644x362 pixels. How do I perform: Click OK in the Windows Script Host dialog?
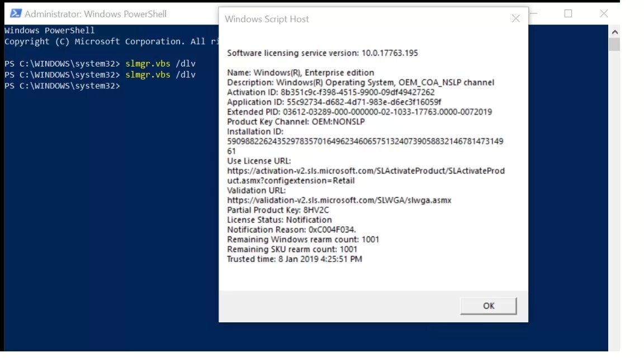(489, 306)
